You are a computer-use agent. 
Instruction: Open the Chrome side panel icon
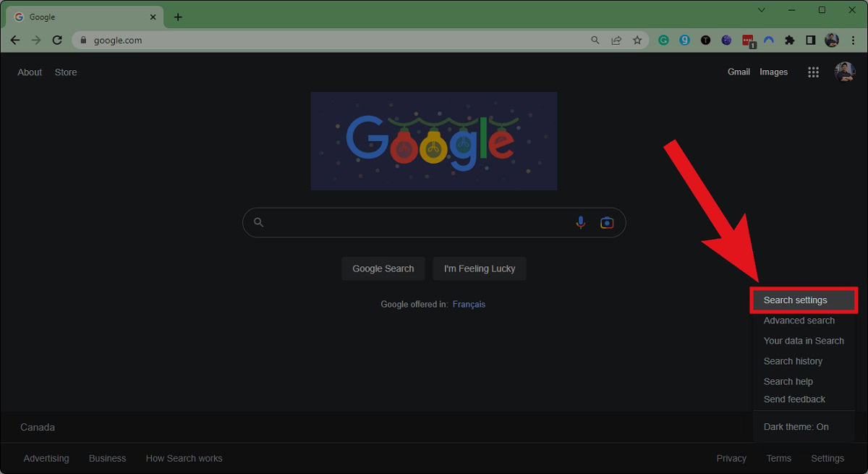pos(810,40)
